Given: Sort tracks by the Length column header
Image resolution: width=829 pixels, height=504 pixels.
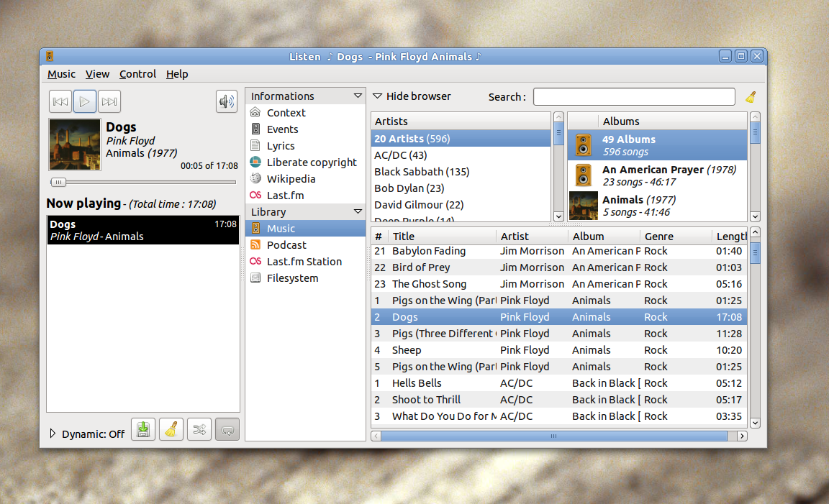Looking at the screenshot, I should point(729,236).
